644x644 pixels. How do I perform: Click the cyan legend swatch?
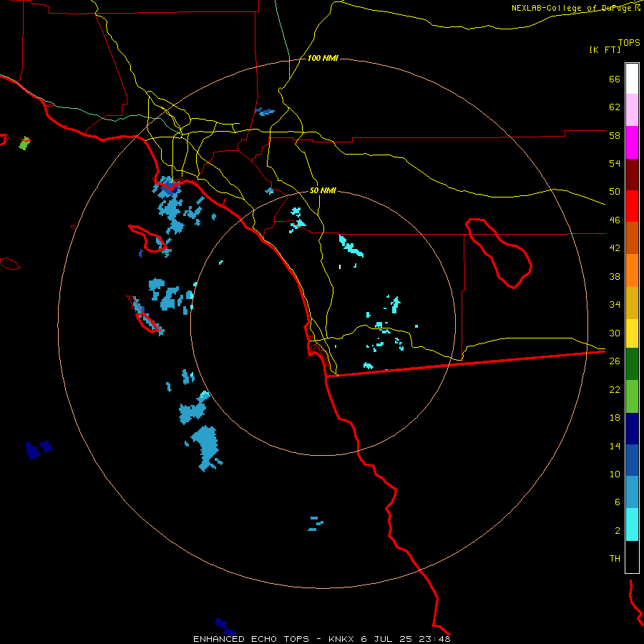tap(632, 525)
